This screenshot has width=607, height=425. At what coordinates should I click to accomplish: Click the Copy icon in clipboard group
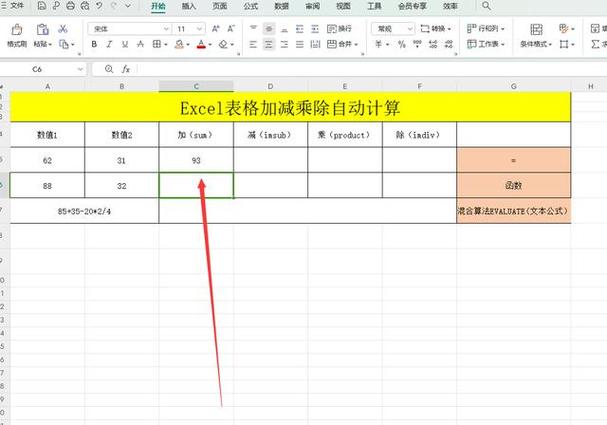64,44
